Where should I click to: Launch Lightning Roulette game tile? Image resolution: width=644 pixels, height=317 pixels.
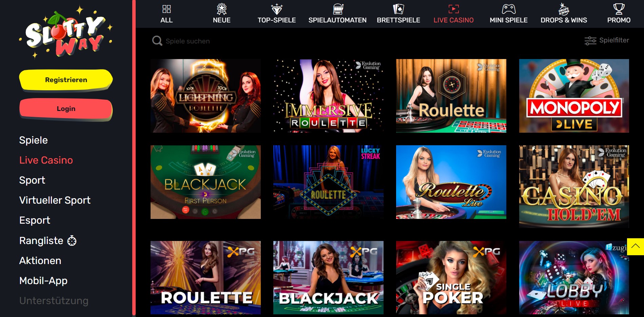coord(206,96)
